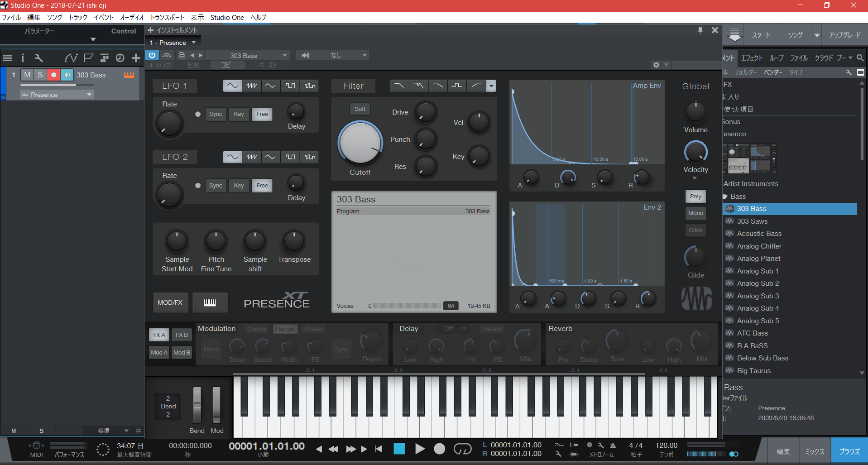This screenshot has width=868, height=465.
Task: Switch to the ミックス tab
Action: 815,451
